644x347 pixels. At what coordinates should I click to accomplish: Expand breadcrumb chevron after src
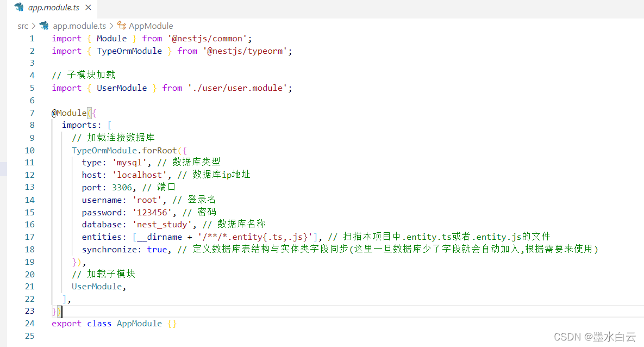[x=34, y=26]
